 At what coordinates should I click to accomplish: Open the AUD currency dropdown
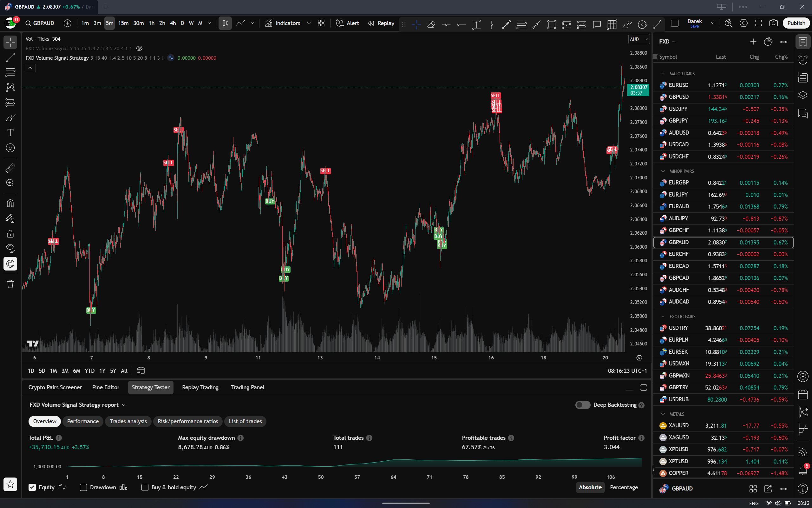tap(638, 39)
